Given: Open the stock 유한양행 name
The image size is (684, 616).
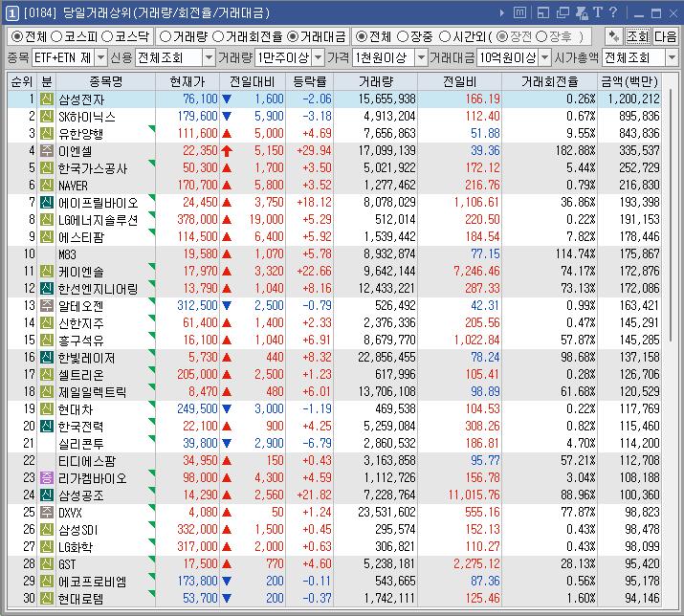Looking at the screenshot, I should (x=81, y=134).
